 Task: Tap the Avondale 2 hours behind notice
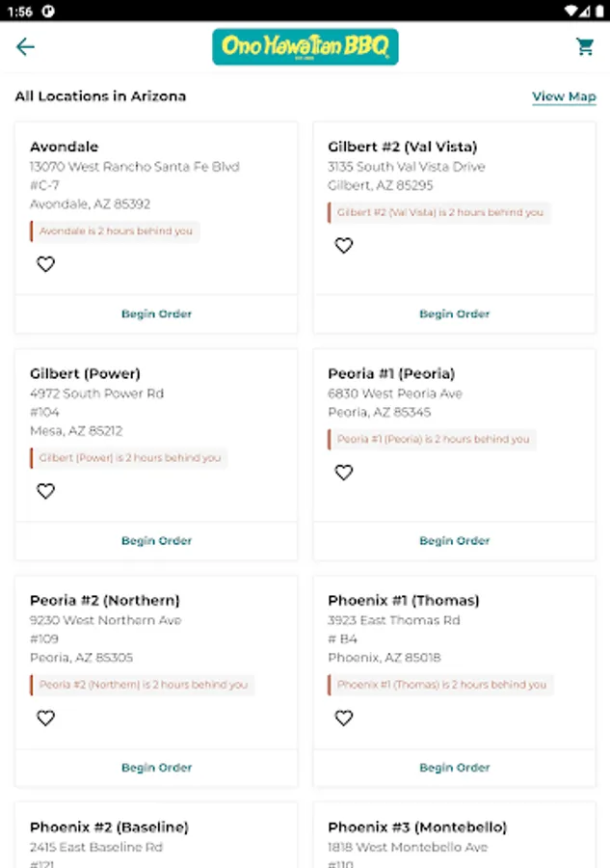point(116,231)
